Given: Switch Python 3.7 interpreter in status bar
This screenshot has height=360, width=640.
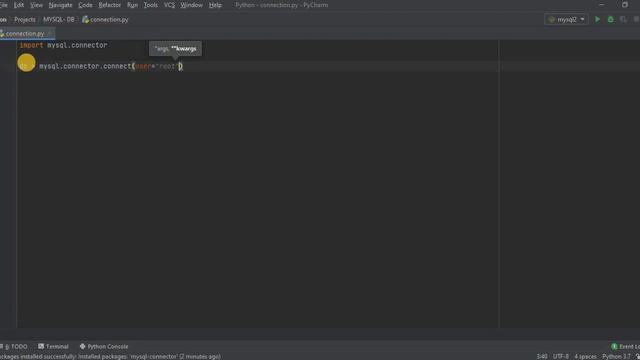Looking at the screenshot, I should pos(616,356).
